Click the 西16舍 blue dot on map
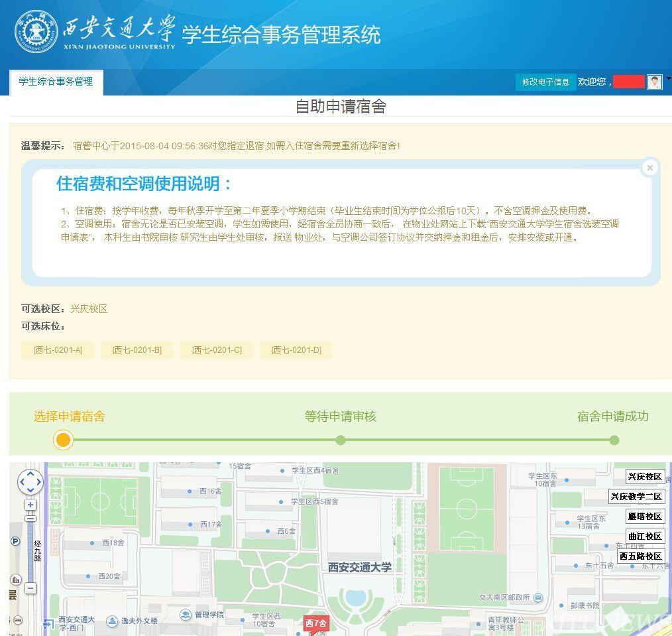The width and height of the screenshot is (672, 636). (x=190, y=491)
